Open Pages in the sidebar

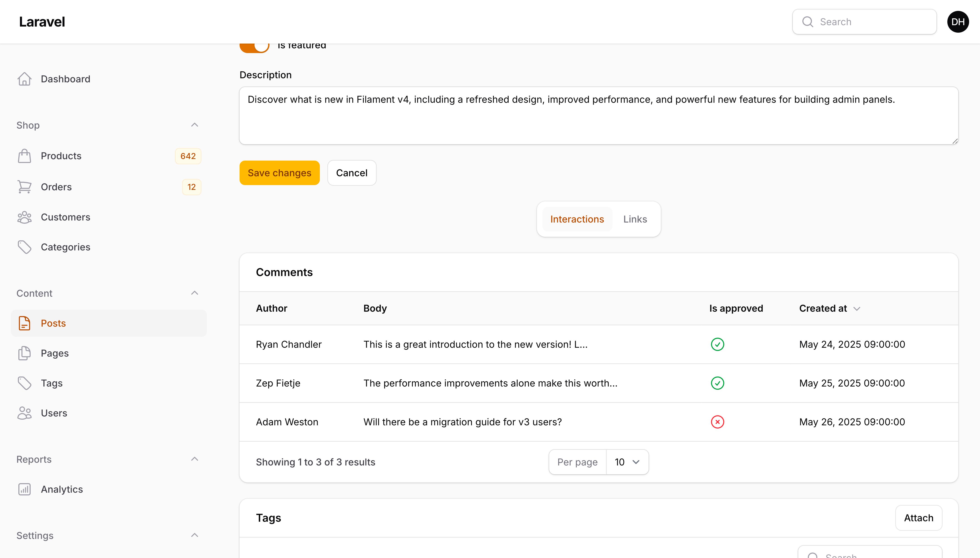click(109, 353)
